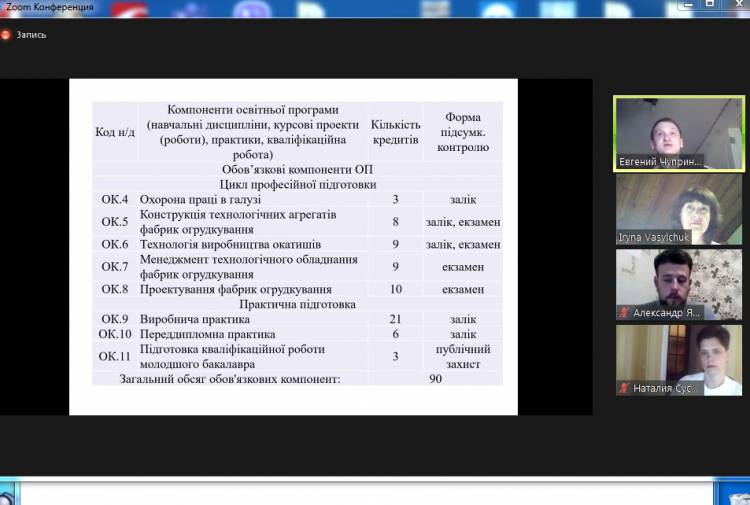Click the "Запись" recording label

[31, 34]
